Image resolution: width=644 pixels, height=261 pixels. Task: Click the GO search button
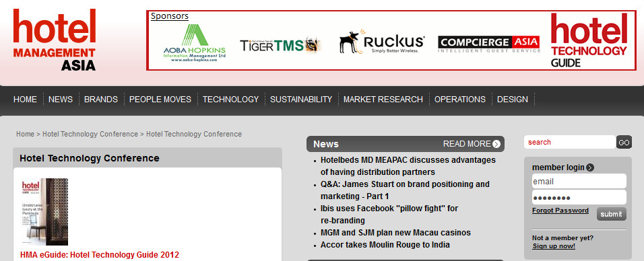click(624, 143)
